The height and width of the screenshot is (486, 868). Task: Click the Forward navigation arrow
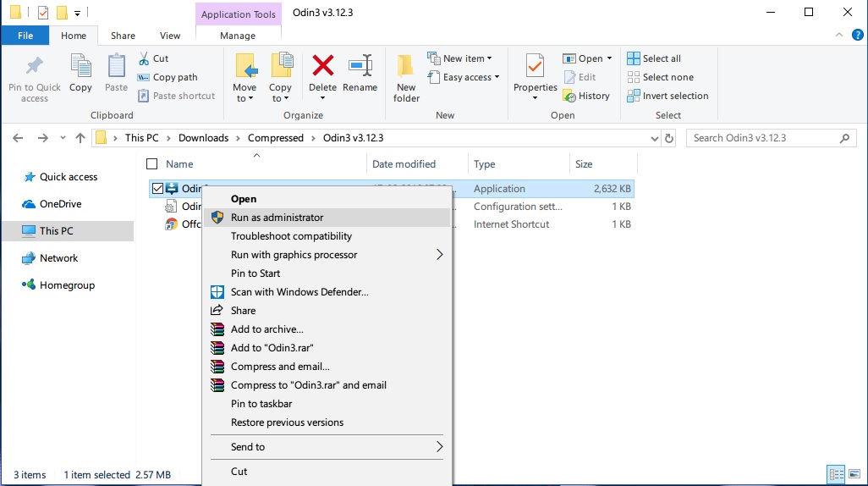coord(42,138)
